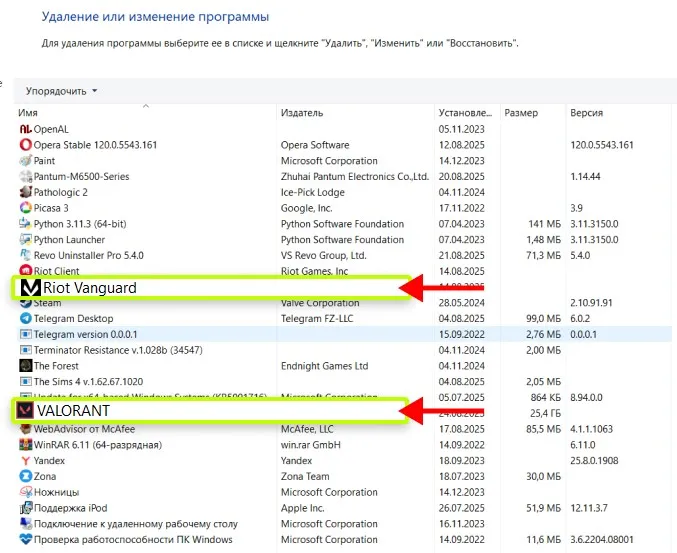Click the 864 КБ size value
Viewport: 677px width, 553px height.
(x=545, y=398)
